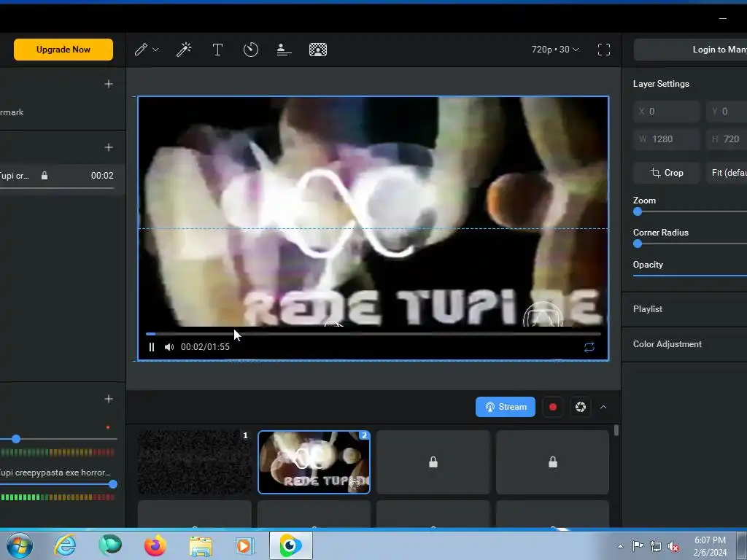Click the H 720 height field

click(x=727, y=139)
